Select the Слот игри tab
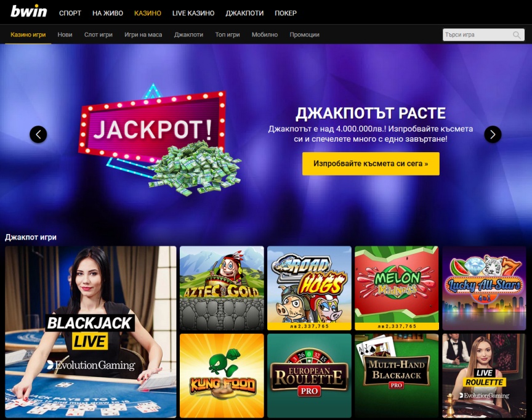This screenshot has height=420, width=532. click(99, 34)
